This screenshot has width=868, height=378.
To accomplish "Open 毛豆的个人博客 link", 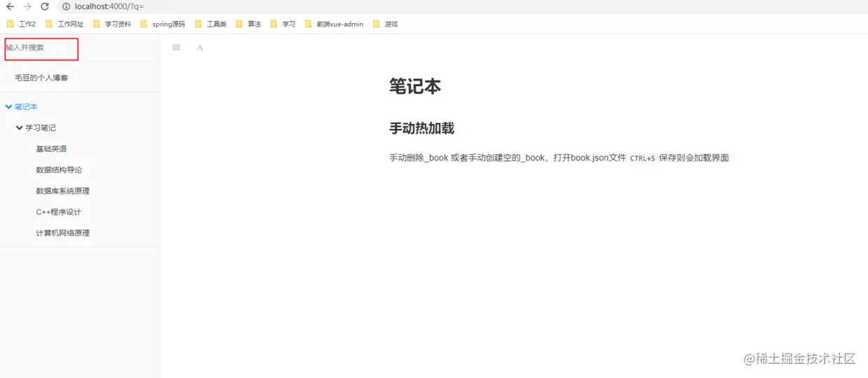I will (41, 78).
